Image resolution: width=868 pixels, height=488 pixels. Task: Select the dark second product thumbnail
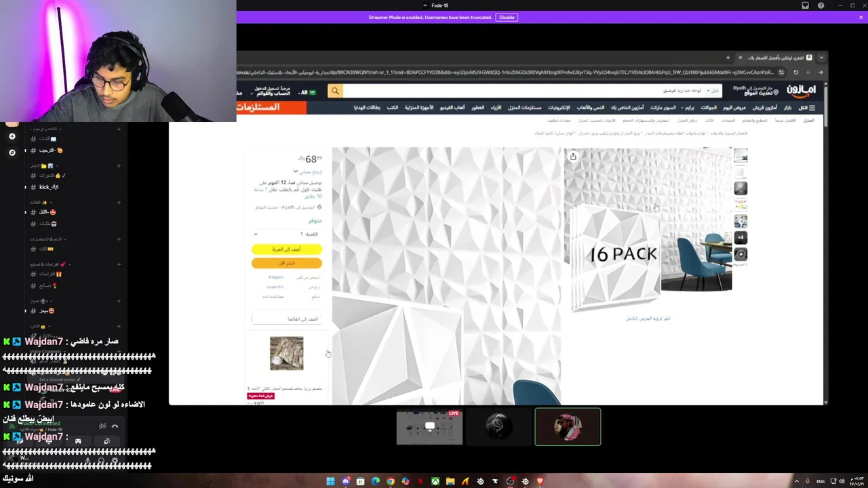click(741, 188)
